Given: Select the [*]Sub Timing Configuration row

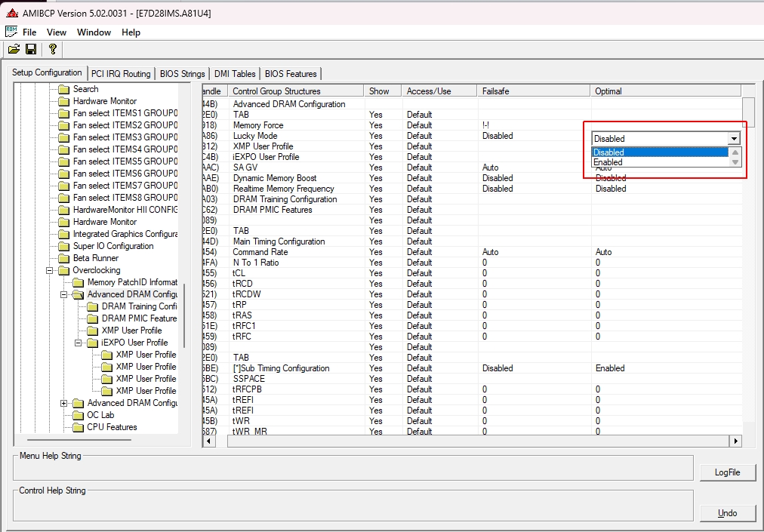Looking at the screenshot, I should pyautogui.click(x=472, y=368).
